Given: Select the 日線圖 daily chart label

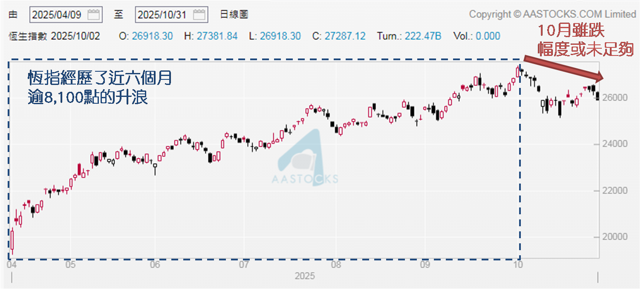Looking at the screenshot, I should [234, 15].
